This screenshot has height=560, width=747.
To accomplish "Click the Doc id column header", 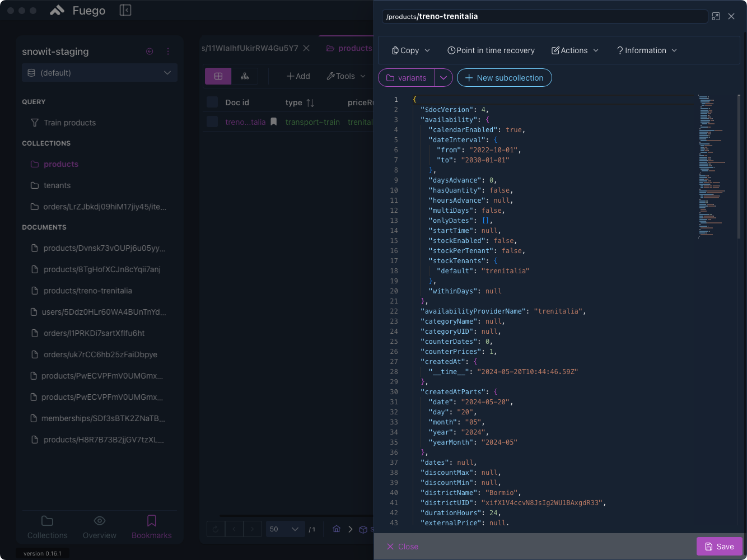I will (x=237, y=102).
